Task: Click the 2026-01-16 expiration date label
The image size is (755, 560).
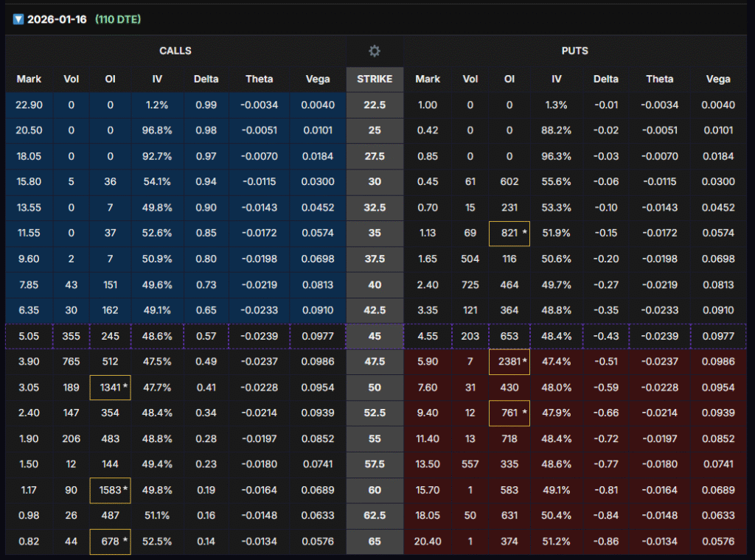Action: click(x=58, y=19)
